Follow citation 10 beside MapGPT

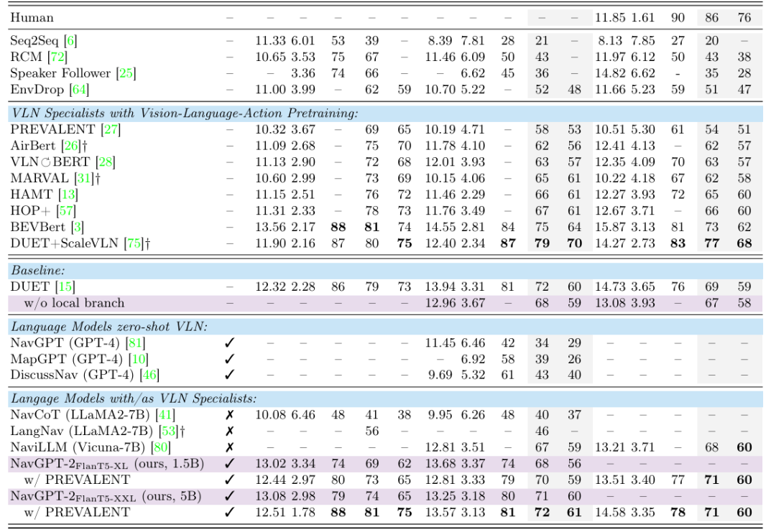click(x=139, y=360)
